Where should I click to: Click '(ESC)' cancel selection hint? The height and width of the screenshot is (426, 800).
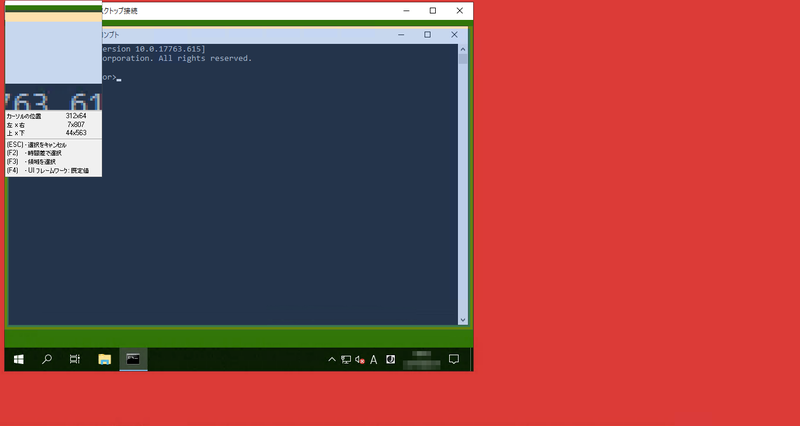37,145
